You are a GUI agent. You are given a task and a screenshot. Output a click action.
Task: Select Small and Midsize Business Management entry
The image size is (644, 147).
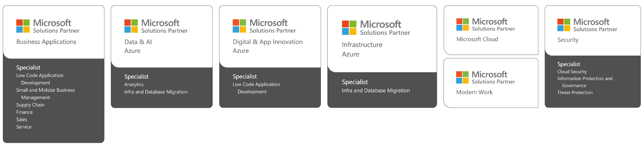click(x=46, y=94)
